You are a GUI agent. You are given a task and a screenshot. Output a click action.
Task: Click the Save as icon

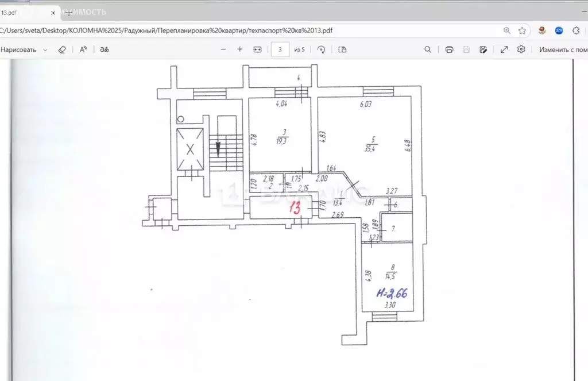(x=483, y=49)
